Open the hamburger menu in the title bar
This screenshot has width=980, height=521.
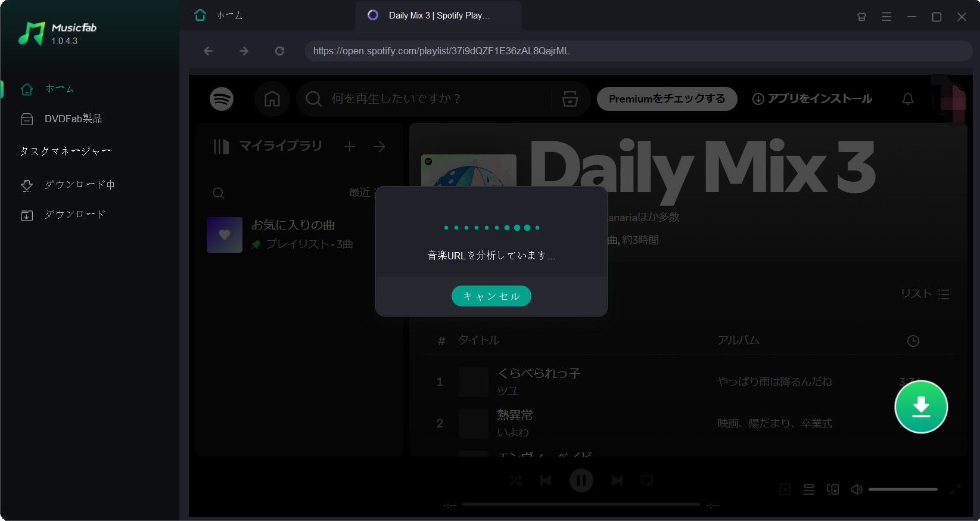click(x=886, y=17)
